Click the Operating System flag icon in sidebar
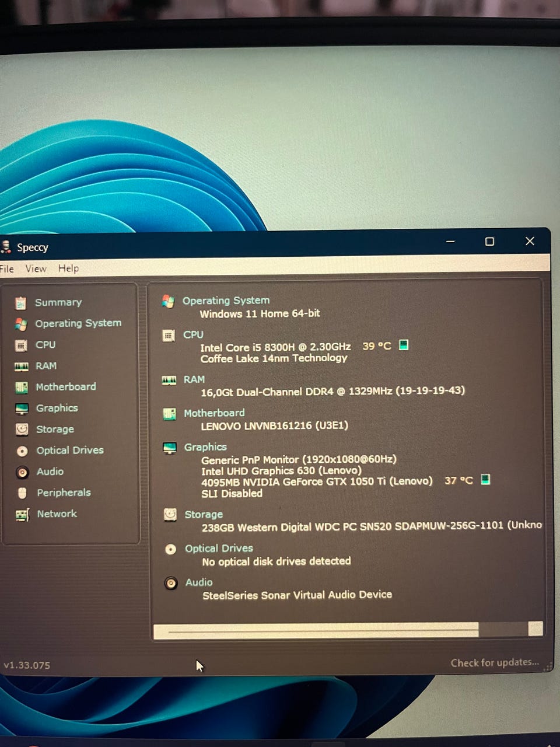The height and width of the screenshot is (747, 560). pos(21,324)
